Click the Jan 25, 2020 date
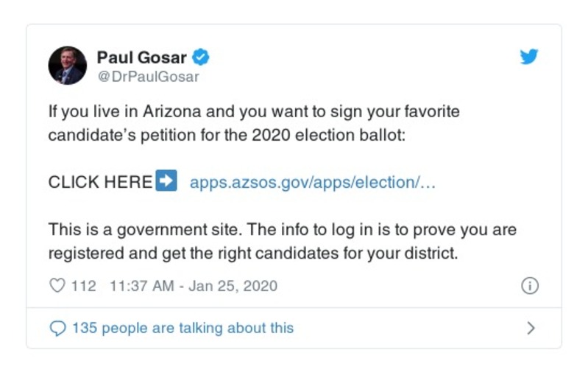 pyautogui.click(x=233, y=286)
